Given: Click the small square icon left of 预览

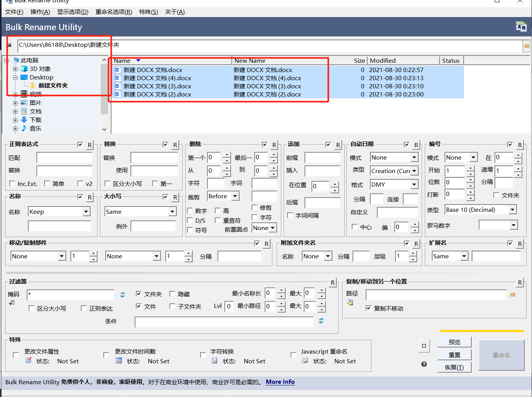Looking at the screenshot, I should click(424, 346).
